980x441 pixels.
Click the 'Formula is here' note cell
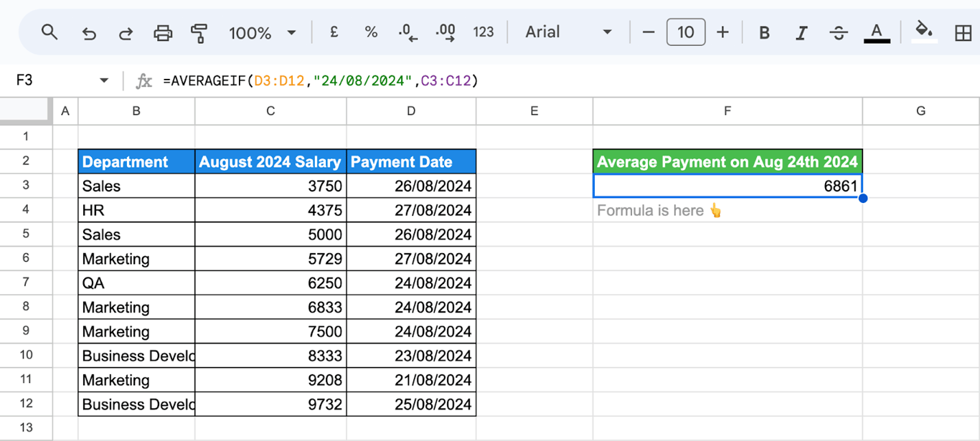click(727, 210)
